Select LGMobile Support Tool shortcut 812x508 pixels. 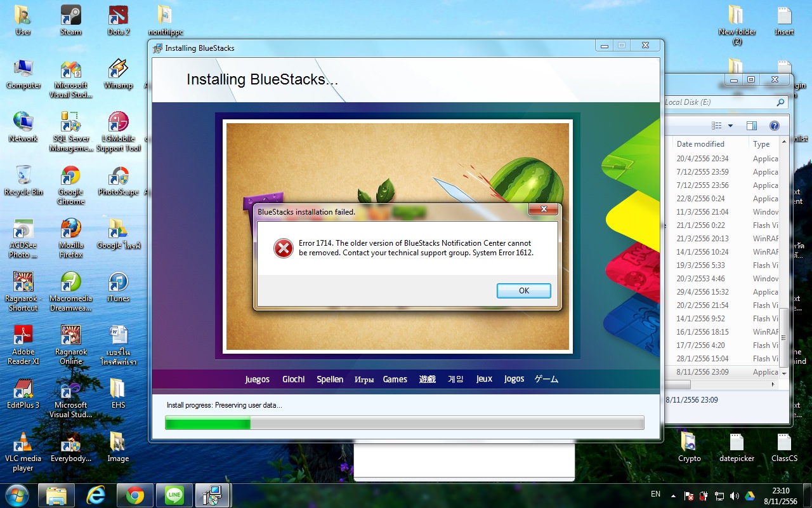point(119,132)
